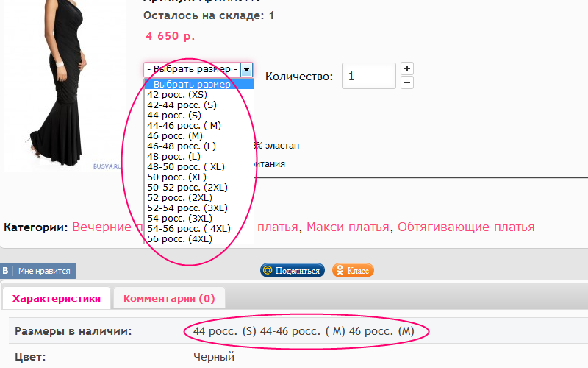Screen dimensions: 588x368
Task: Pick 56 росс. (4XL) size option
Action: point(179,239)
